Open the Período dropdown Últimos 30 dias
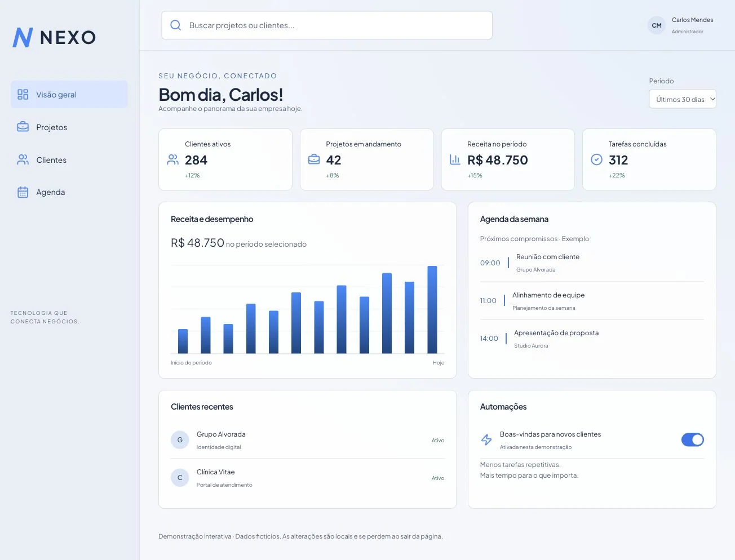This screenshot has width=735, height=560. point(683,99)
